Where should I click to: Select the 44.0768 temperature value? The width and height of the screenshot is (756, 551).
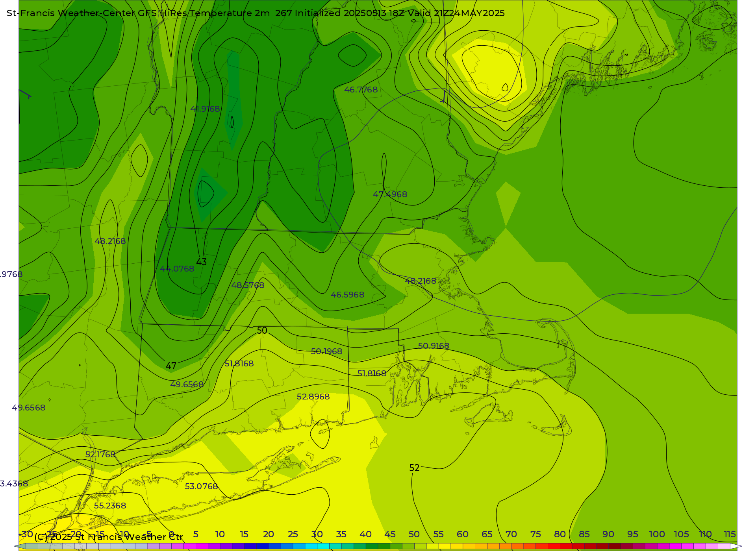pos(177,269)
